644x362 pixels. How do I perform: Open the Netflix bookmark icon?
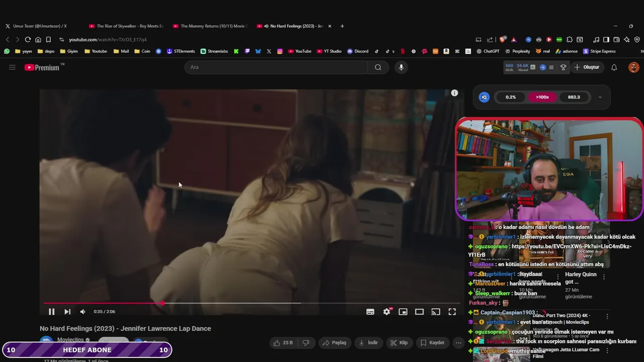[x=403, y=51]
